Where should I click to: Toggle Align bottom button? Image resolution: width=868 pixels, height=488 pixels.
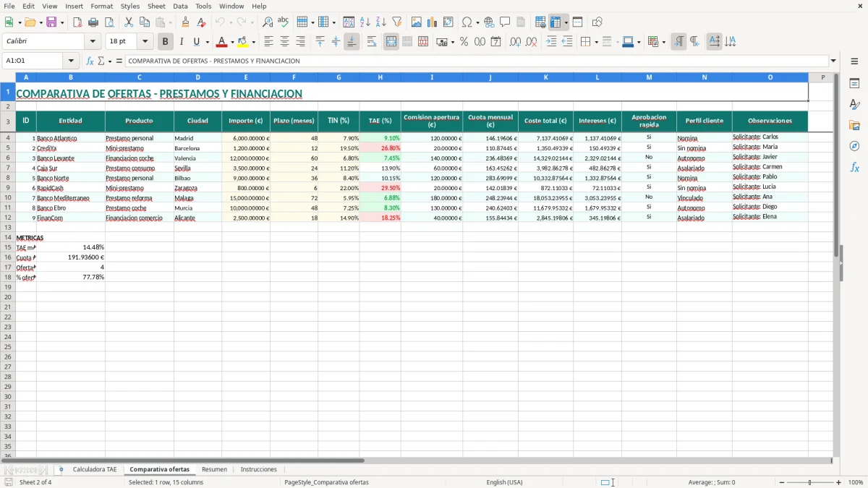tap(352, 42)
